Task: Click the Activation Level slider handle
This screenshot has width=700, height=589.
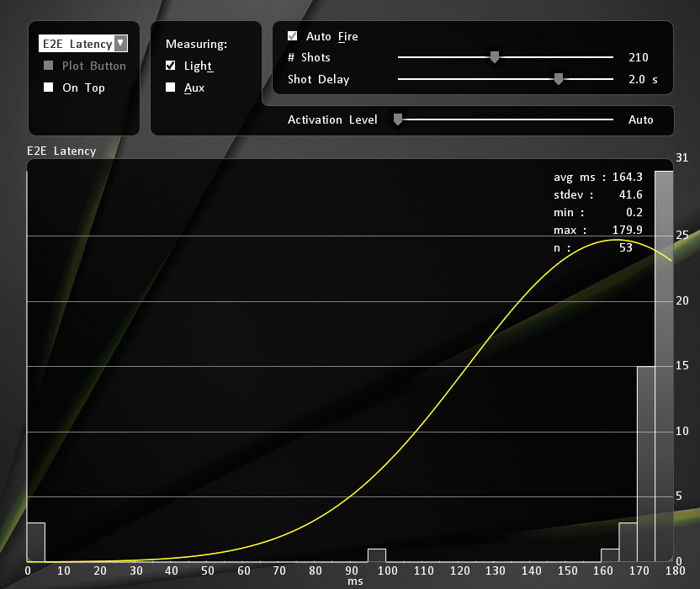Action: [398, 119]
